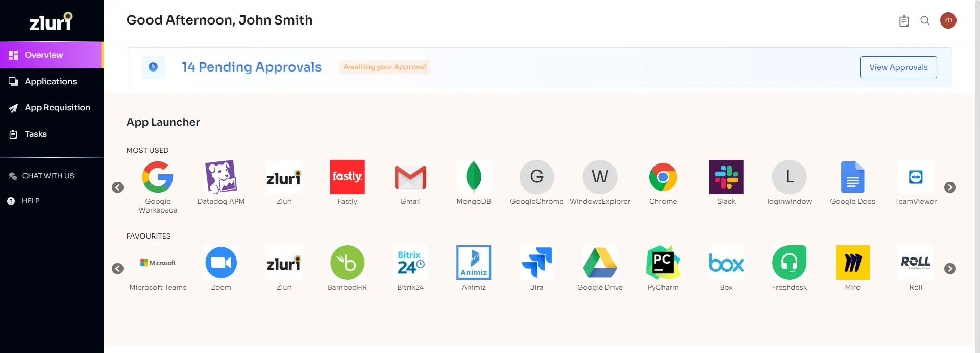Launch Chrome browser icon
The width and height of the screenshot is (980, 353).
(663, 177)
